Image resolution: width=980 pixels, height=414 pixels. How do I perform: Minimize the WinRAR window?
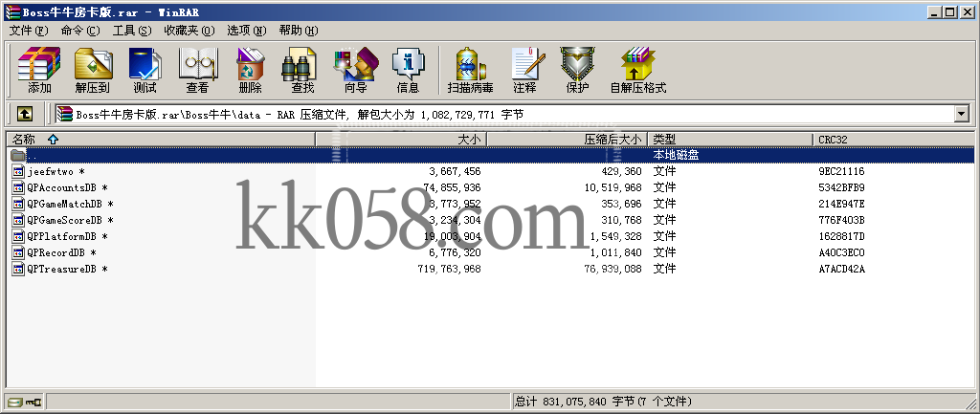(x=934, y=11)
